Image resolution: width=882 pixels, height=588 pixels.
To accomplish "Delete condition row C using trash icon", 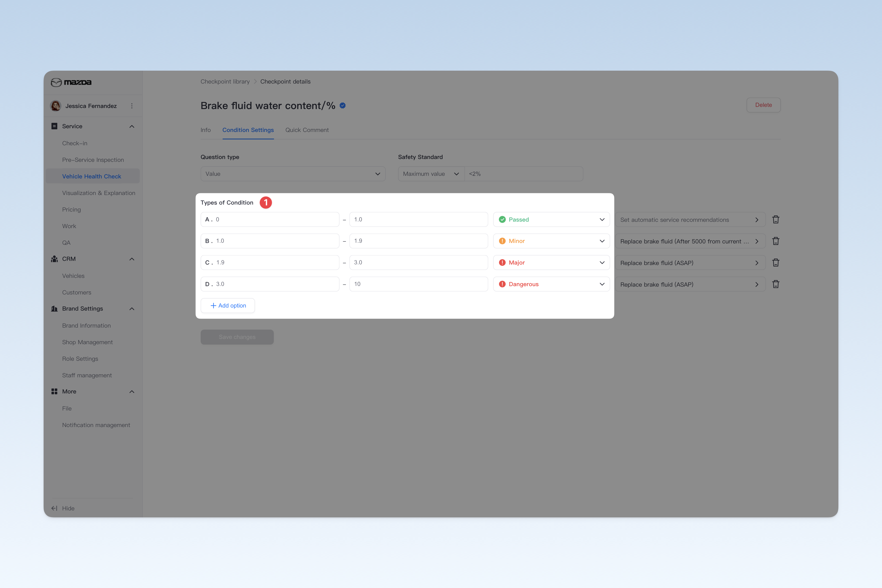I will tap(776, 263).
